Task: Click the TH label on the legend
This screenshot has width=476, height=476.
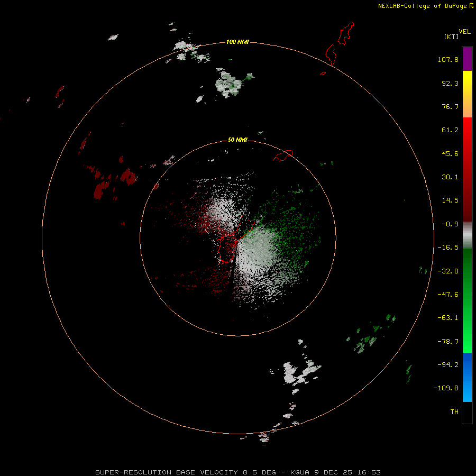Action: (x=454, y=412)
